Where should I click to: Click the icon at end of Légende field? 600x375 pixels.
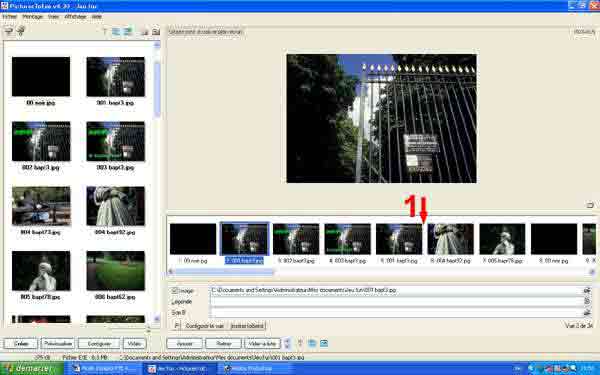point(588,302)
